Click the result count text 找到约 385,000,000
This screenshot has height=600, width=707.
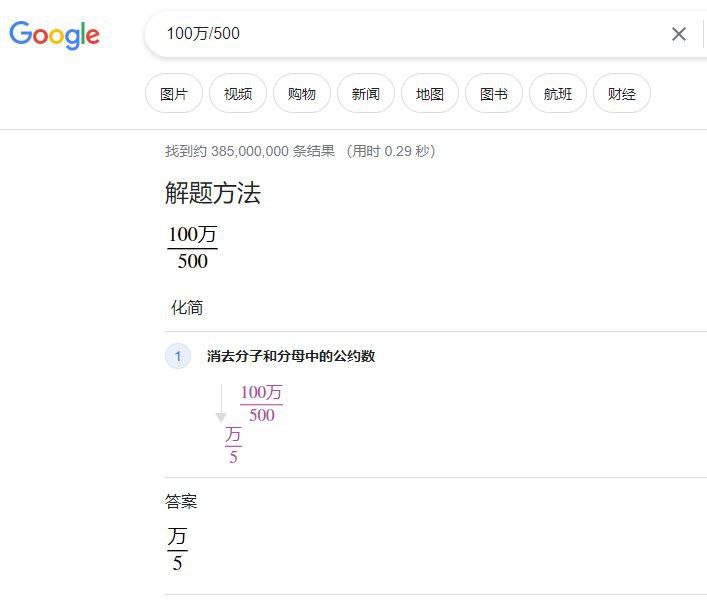250,151
